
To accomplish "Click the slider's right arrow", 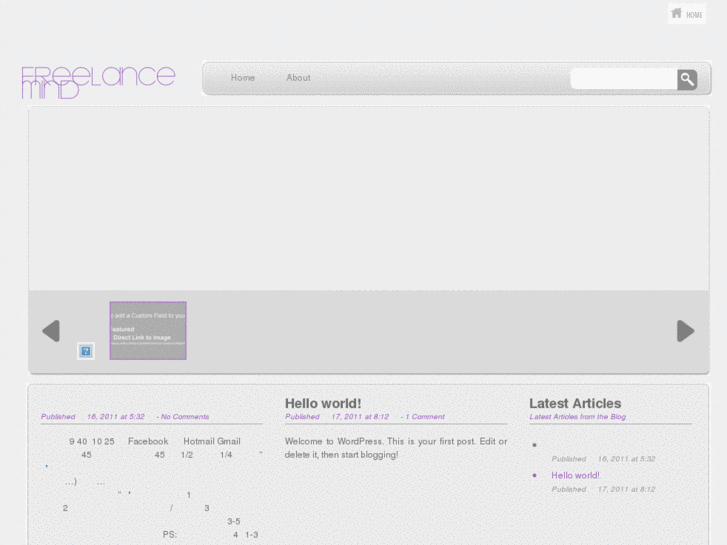I will pos(685,331).
